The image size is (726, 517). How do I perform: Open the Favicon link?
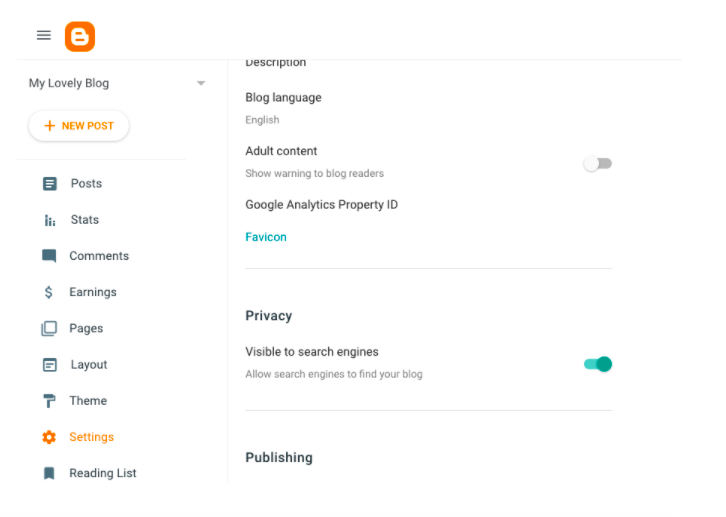(266, 237)
